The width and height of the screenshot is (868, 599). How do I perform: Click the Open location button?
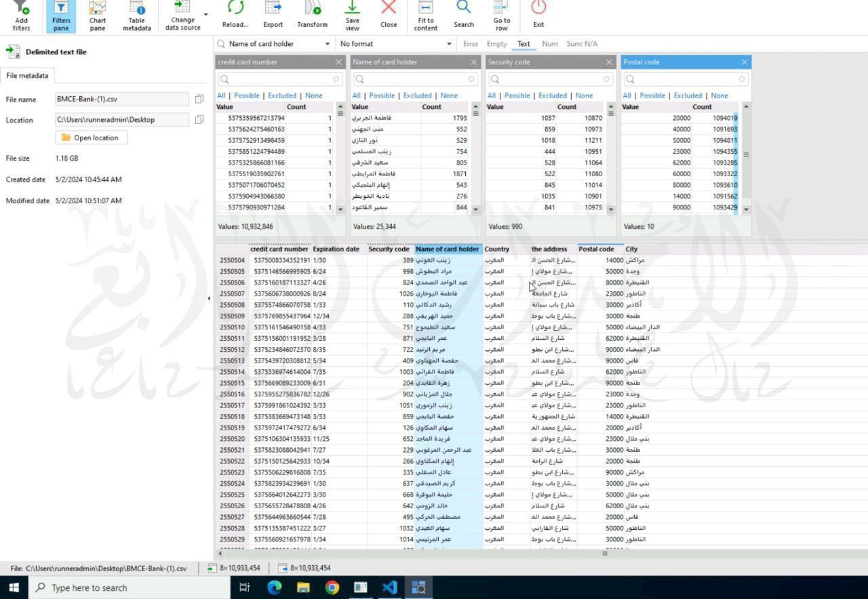click(90, 138)
